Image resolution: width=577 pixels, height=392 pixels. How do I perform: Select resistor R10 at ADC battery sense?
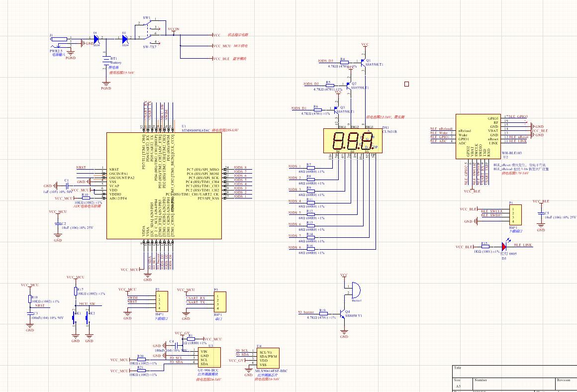pos(86,198)
